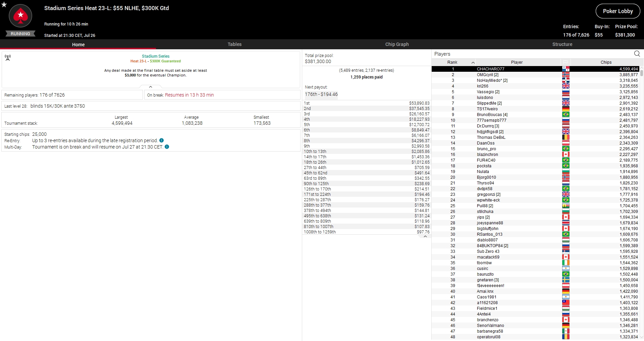Click the 1st place payout row
Image resolution: width=644 pixels, height=341 pixels.
point(367,103)
